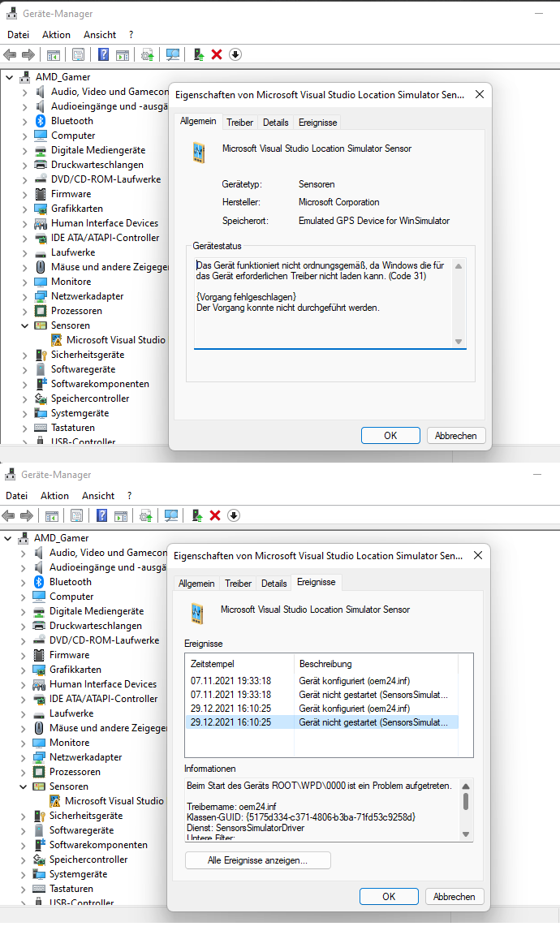Switch to the Allgemein tab in the lower dialog
560x935 pixels.
(196, 584)
